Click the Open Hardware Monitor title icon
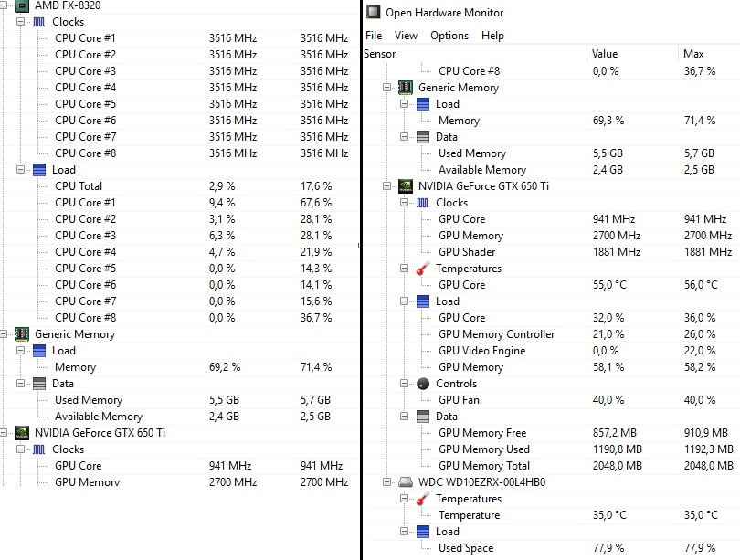This screenshot has width=740, height=560. coord(373,13)
